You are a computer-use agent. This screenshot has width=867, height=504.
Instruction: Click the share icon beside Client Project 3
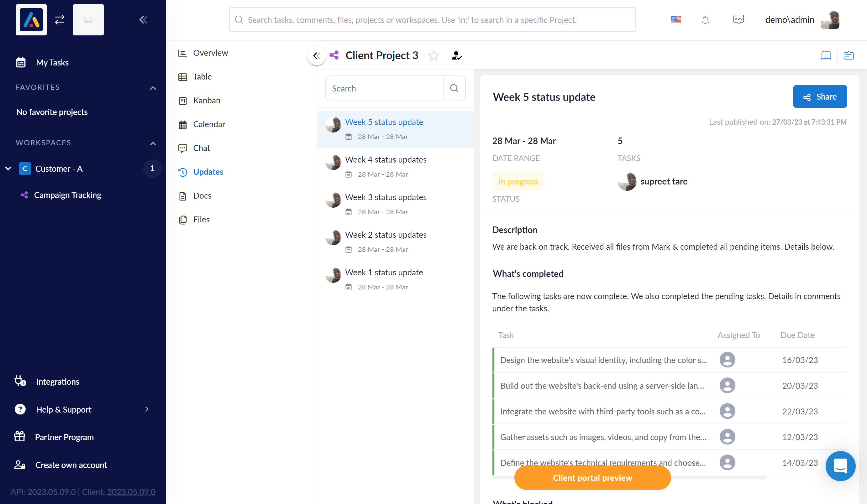(334, 55)
